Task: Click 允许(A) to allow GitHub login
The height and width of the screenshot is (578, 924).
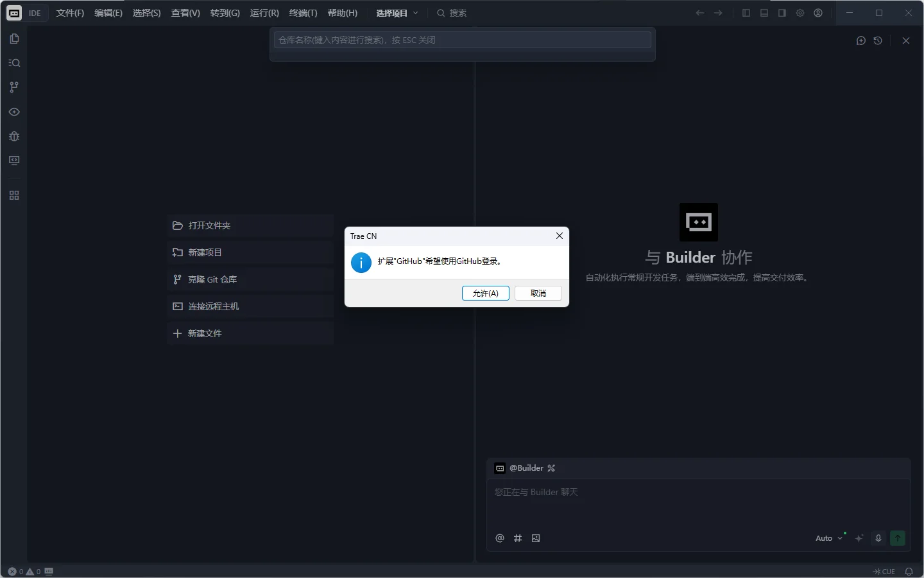Action: point(485,293)
